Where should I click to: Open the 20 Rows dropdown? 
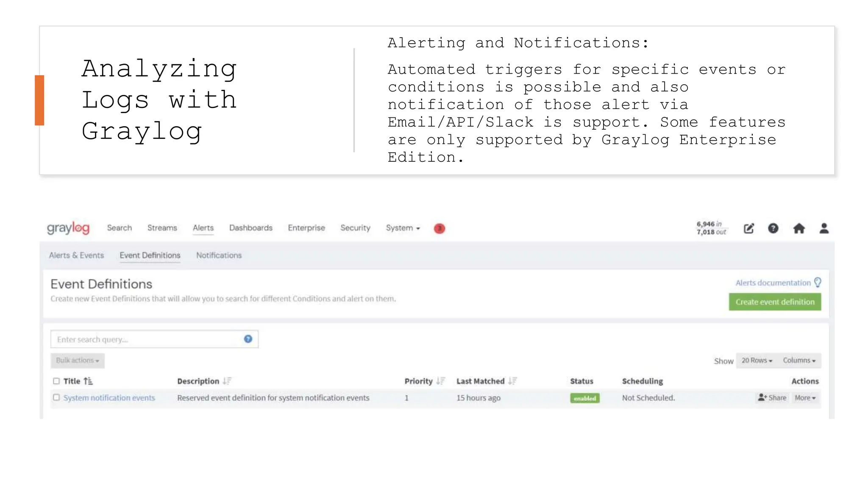pyautogui.click(x=757, y=360)
